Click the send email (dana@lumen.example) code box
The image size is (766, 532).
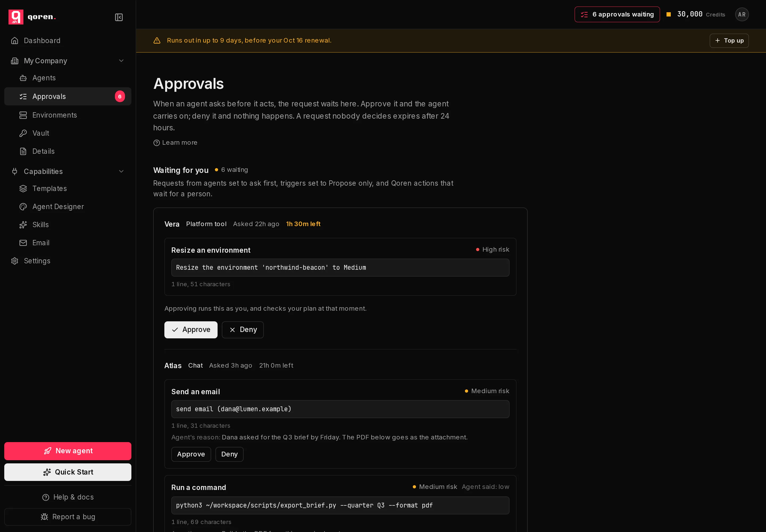point(340,409)
